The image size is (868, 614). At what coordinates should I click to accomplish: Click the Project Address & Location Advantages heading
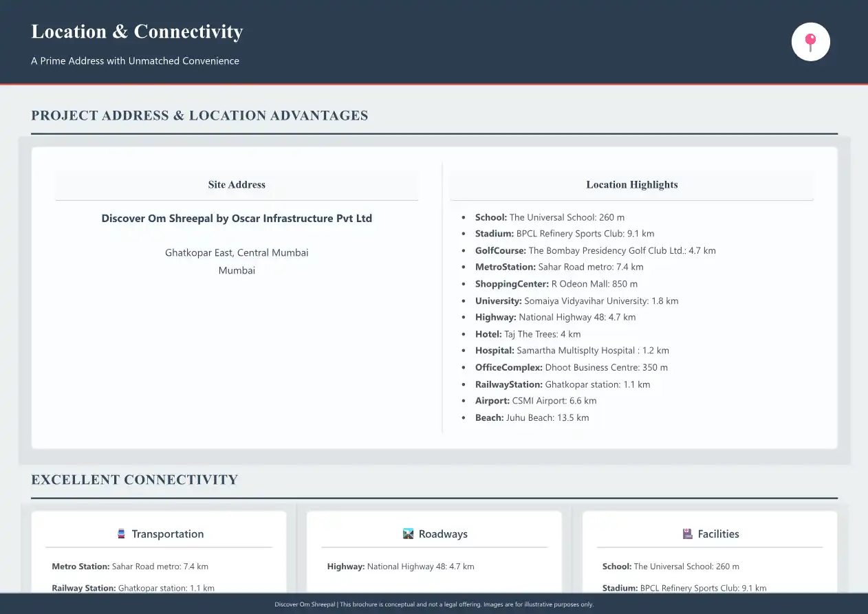pos(199,116)
